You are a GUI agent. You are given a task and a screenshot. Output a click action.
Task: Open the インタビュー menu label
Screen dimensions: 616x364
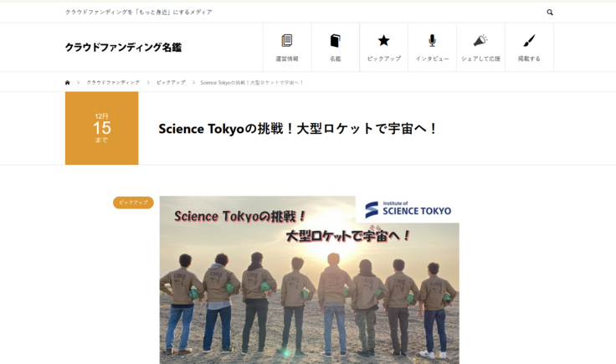click(432, 59)
